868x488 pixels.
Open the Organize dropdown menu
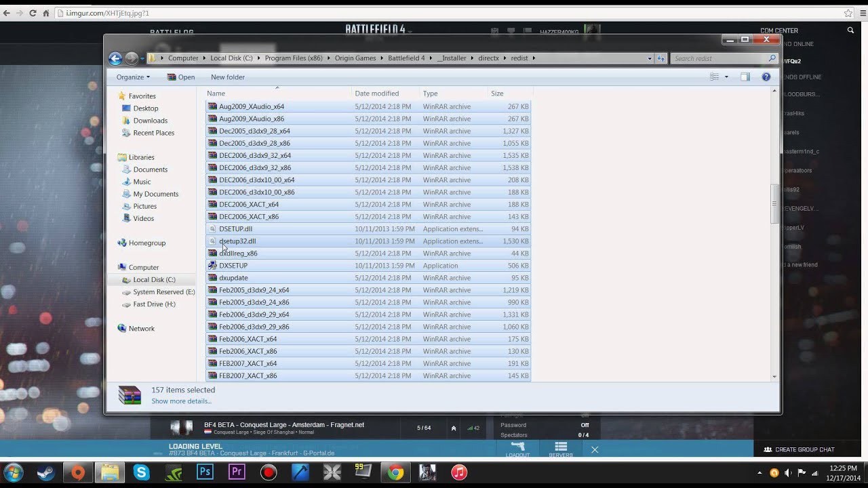coord(133,77)
